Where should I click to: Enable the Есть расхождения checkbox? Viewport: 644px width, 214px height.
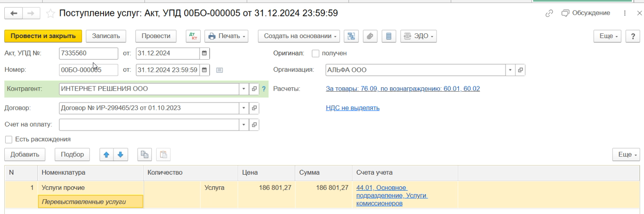click(x=8, y=140)
